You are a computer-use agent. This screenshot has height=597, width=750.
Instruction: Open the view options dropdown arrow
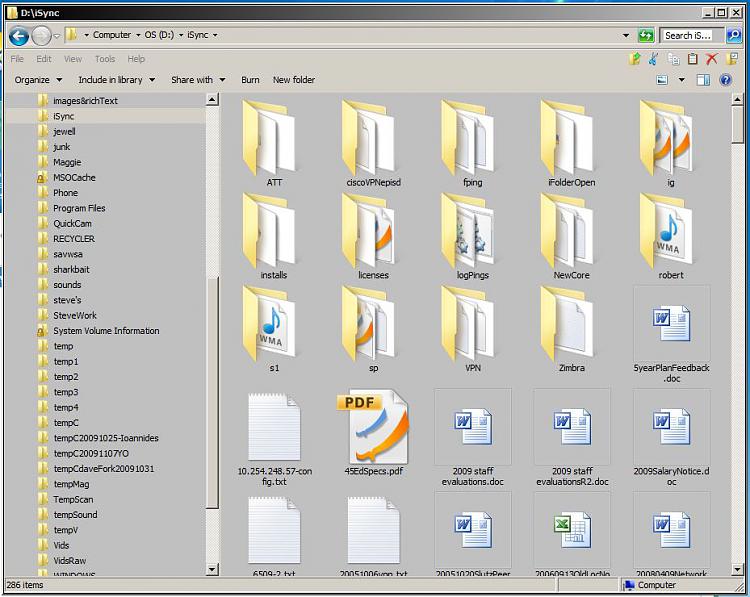click(682, 80)
